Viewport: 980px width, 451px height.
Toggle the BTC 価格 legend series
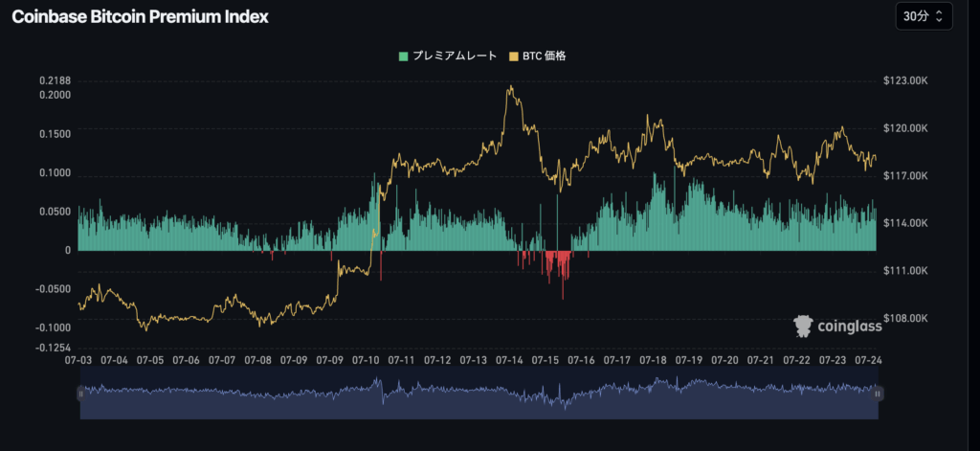[538, 56]
